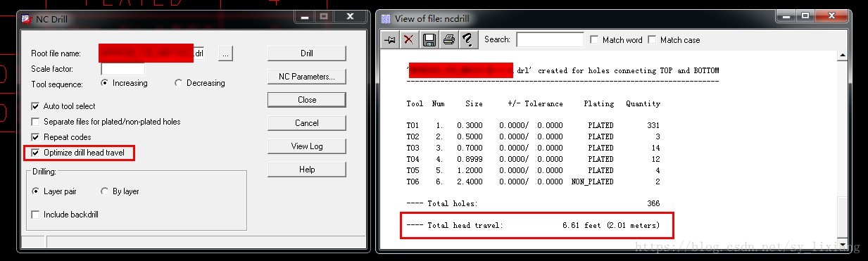
Task: Pin the ncdrill file viewer window
Action: 390,40
